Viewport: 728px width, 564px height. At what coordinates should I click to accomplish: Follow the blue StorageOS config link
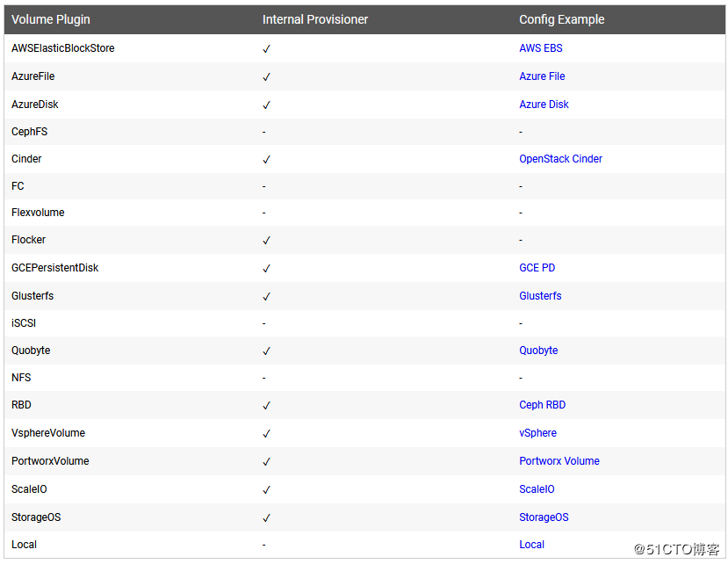(x=544, y=517)
